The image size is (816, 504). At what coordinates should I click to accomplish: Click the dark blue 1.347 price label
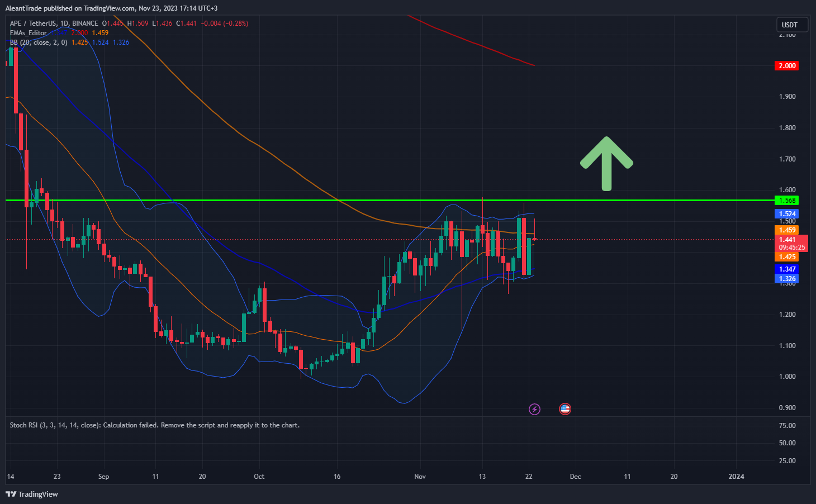787,269
